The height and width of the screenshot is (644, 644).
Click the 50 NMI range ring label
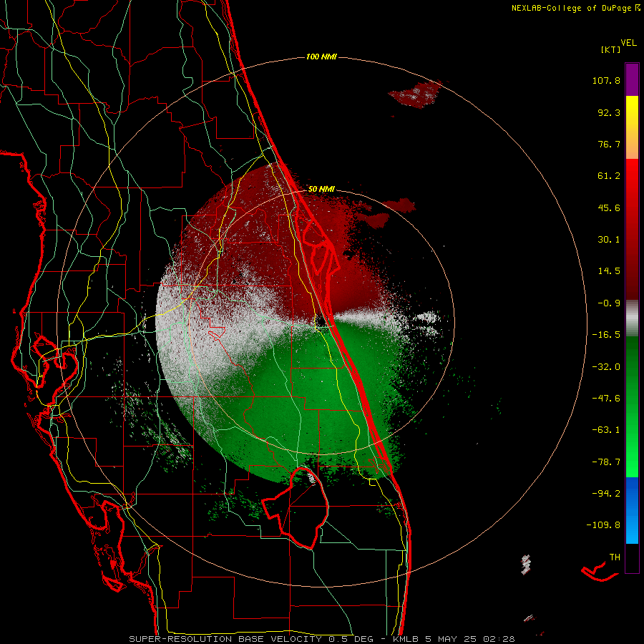pyautogui.click(x=321, y=190)
